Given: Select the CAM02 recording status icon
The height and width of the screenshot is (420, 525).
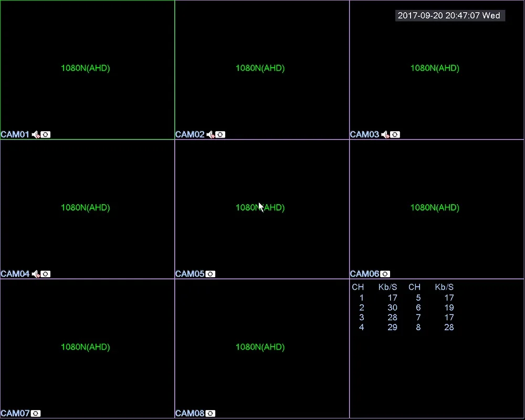Looking at the screenshot, I should (220, 134).
